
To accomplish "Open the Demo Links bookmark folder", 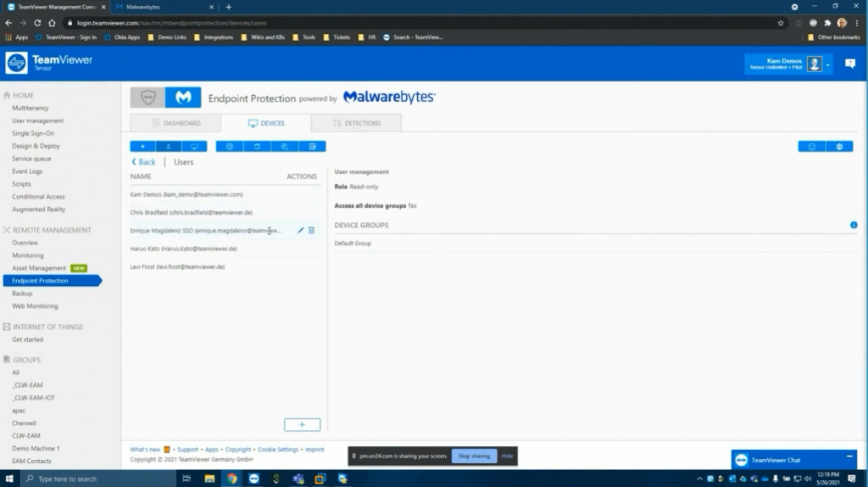I will point(167,37).
